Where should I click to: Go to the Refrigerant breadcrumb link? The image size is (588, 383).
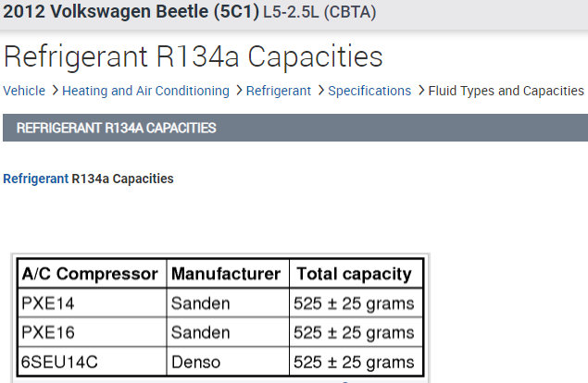click(281, 91)
